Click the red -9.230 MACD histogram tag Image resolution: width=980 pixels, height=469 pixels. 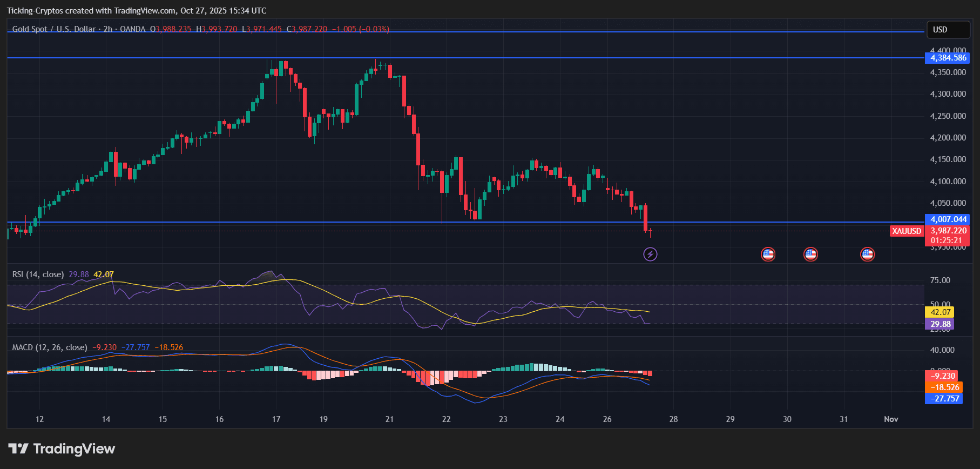tap(942, 376)
